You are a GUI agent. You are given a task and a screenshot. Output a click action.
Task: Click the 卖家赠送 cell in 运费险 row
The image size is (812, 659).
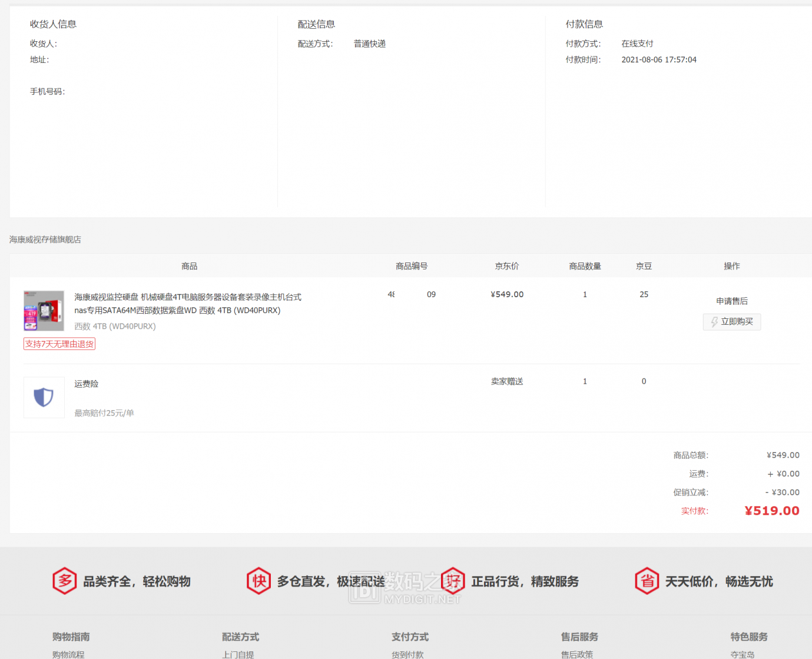pyautogui.click(x=507, y=381)
